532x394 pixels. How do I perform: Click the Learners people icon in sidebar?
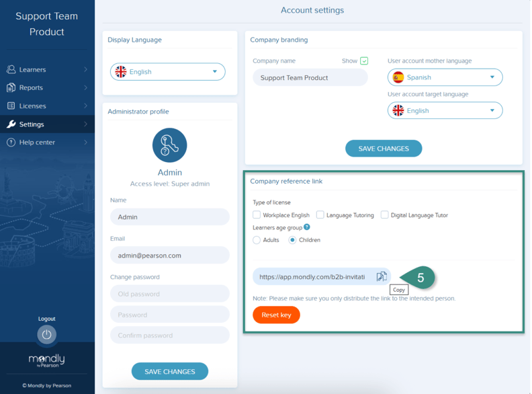tap(11, 69)
